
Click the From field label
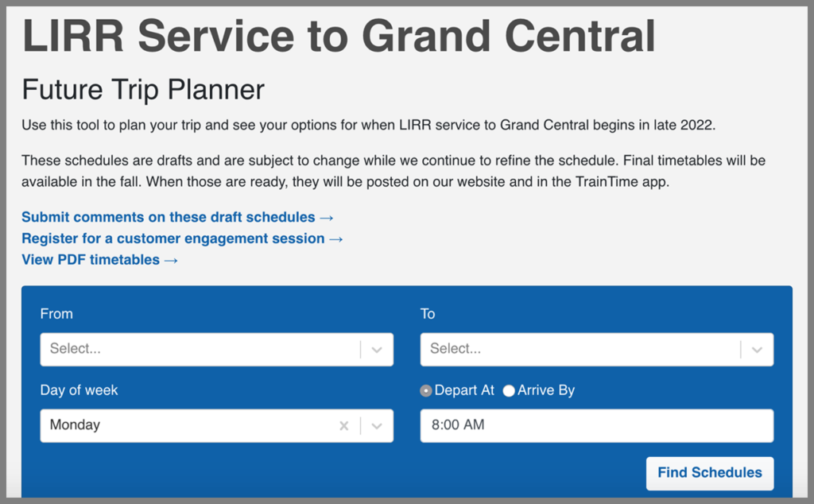click(x=56, y=314)
